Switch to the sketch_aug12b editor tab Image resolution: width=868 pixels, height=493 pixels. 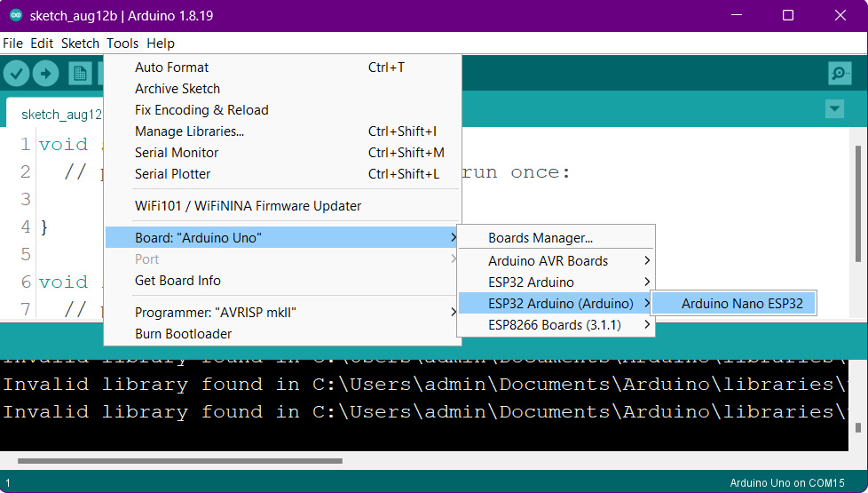pos(59,115)
